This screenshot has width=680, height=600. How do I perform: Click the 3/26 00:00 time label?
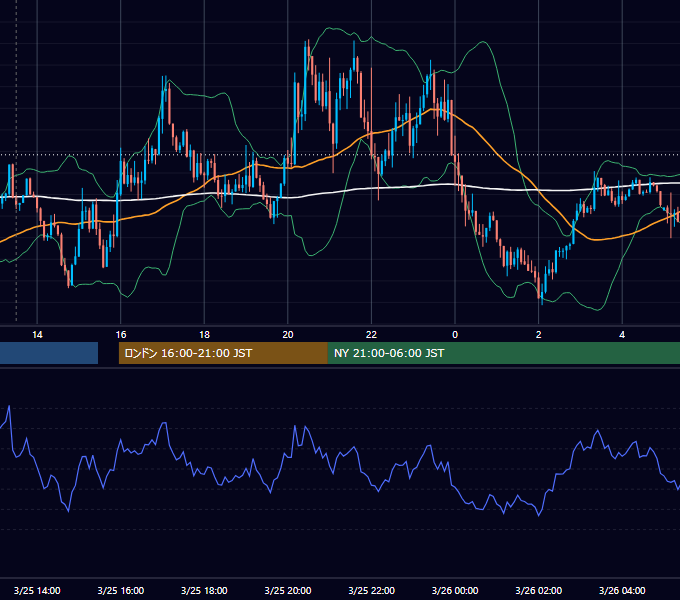[x=455, y=590]
